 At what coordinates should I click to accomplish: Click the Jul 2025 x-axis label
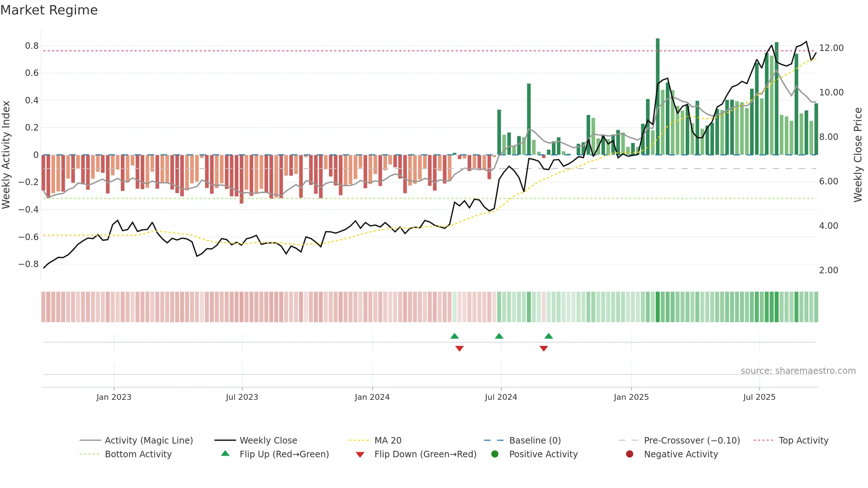759,397
